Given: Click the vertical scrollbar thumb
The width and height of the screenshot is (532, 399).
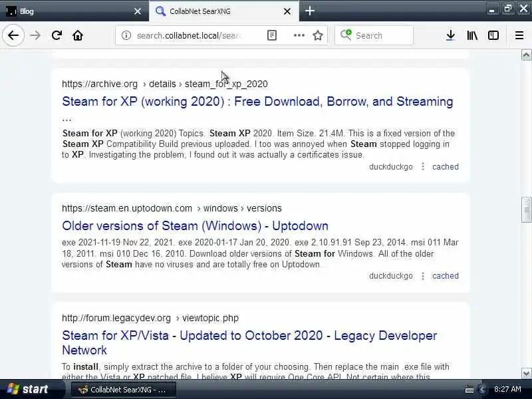Looking at the screenshot, I should pyautogui.click(x=526, y=209).
